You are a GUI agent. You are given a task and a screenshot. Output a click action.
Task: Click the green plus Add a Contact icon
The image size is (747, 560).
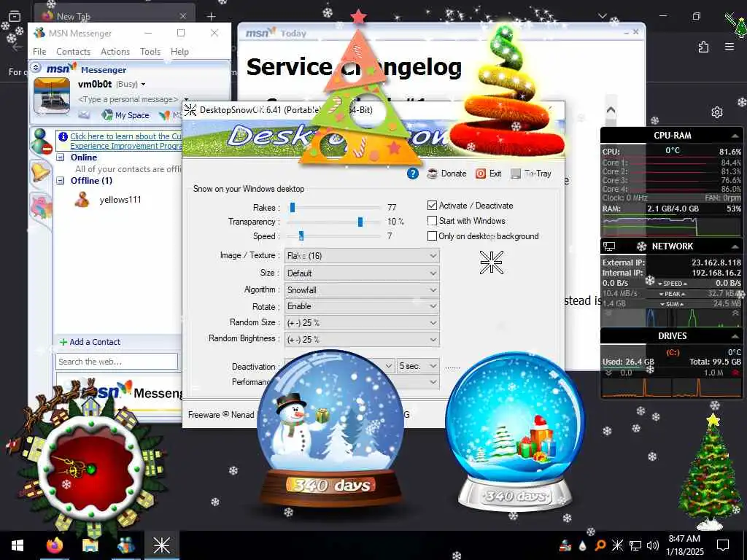pos(63,342)
